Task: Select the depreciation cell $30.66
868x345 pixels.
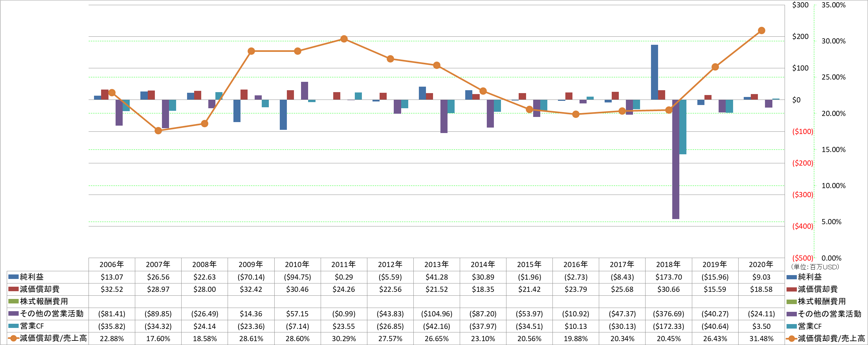Action: [x=668, y=289]
